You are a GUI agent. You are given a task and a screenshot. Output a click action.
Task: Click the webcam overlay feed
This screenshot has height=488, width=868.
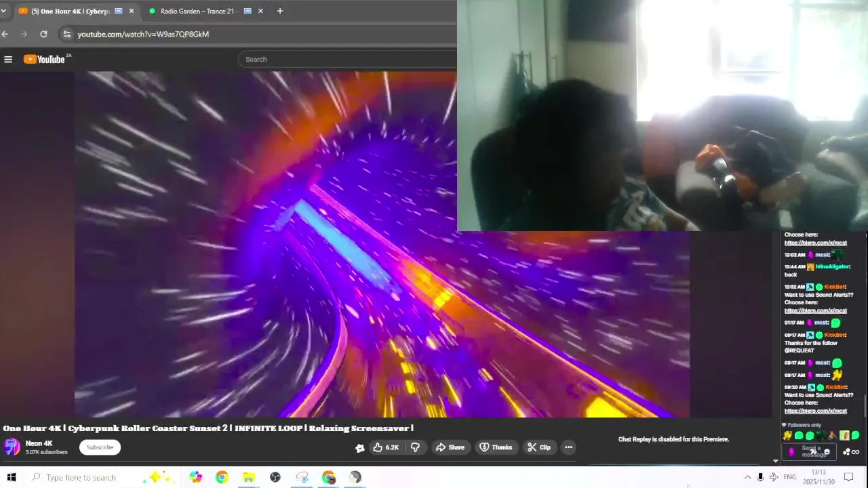[663, 116]
